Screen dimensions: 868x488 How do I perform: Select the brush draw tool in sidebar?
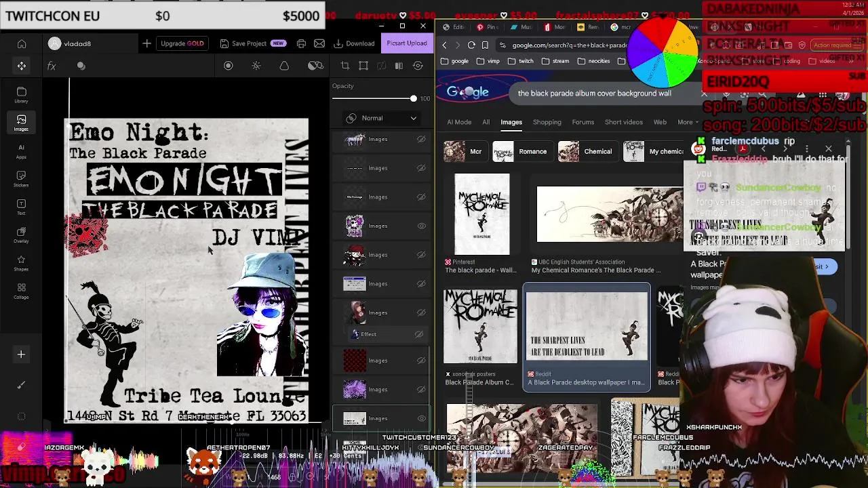coord(21,385)
